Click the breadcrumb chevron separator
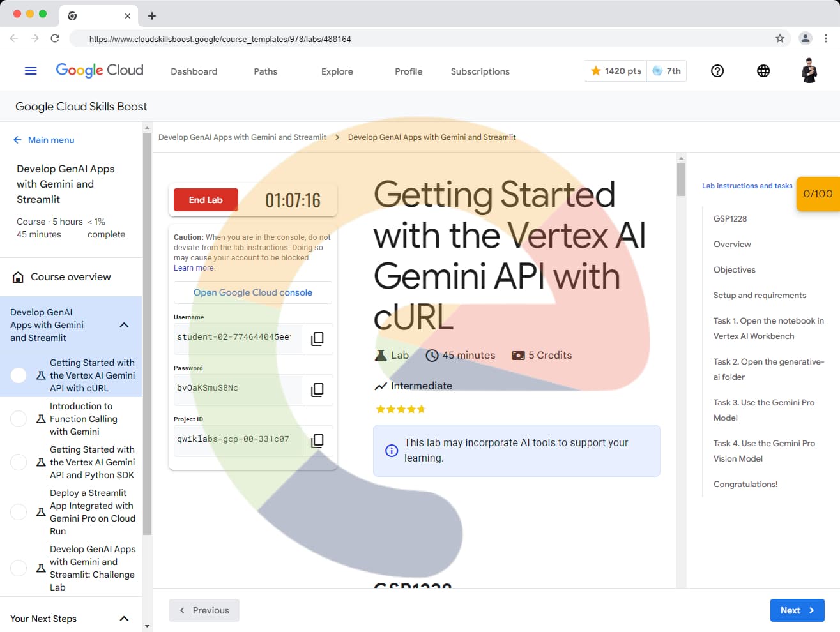 [x=337, y=137]
